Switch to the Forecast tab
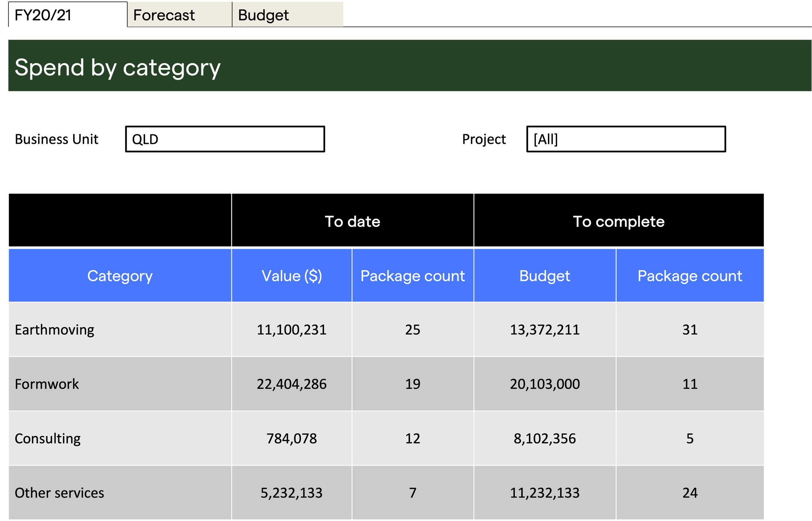The width and height of the screenshot is (812, 521). pos(164,15)
